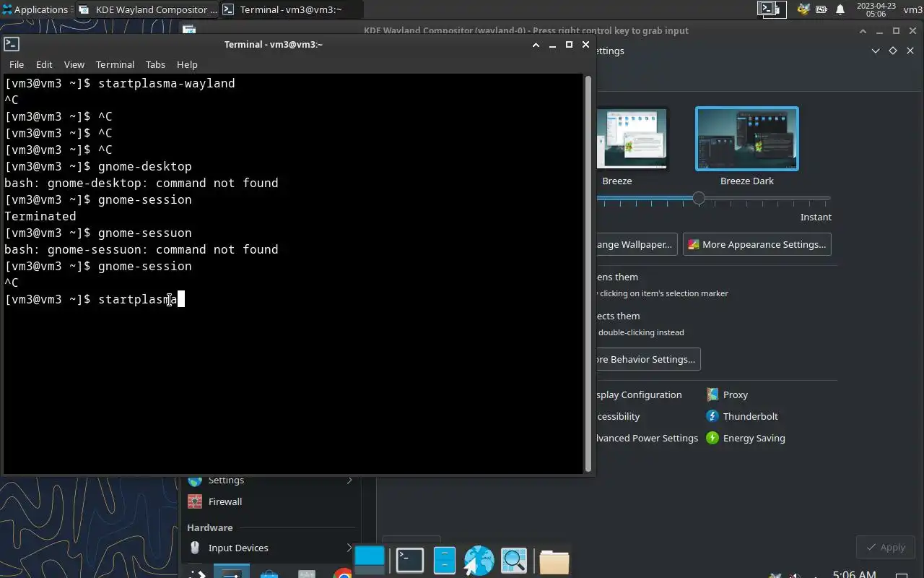This screenshot has height=578, width=924.
Task: Select the blue desktop icon in the task switcher
Action: pos(370,561)
